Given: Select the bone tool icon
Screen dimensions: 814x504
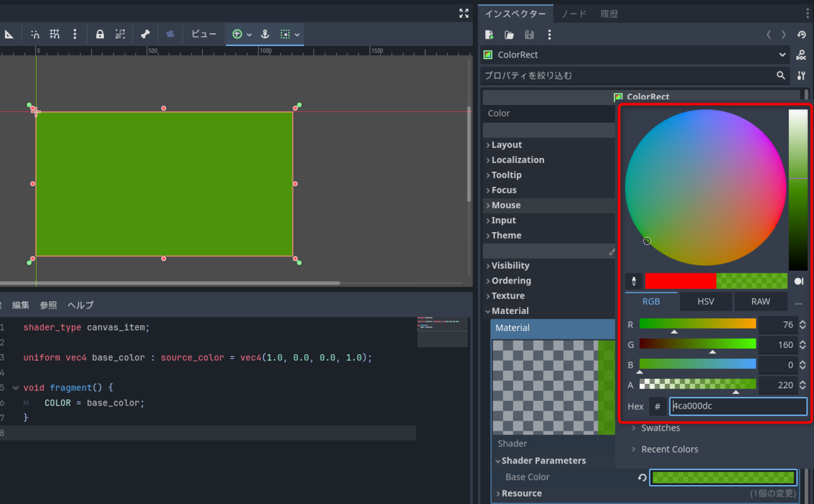Looking at the screenshot, I should [144, 34].
